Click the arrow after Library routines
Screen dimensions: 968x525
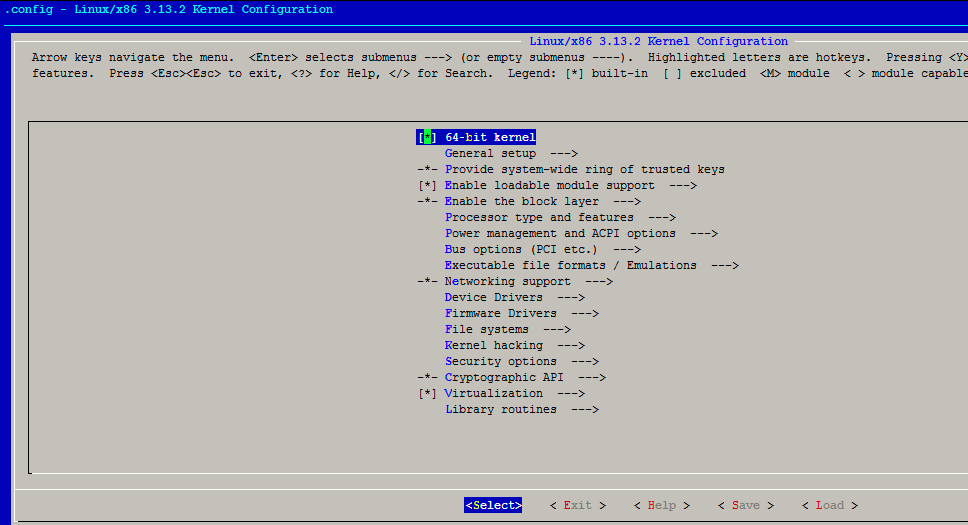pos(585,410)
